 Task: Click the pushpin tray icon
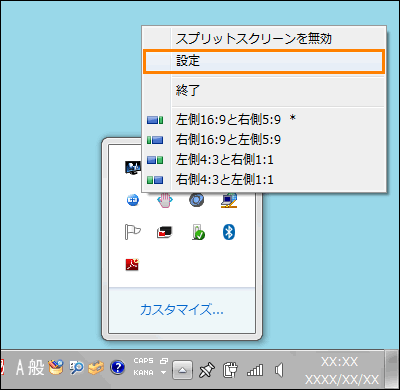pos(206,370)
